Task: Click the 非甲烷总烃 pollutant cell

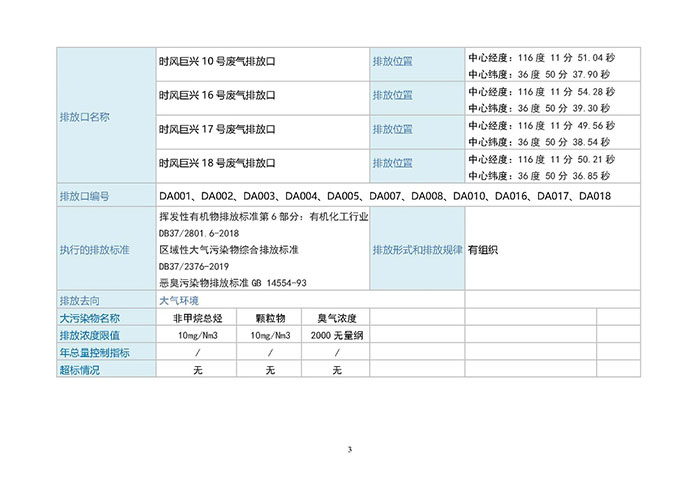Action: [x=196, y=317]
